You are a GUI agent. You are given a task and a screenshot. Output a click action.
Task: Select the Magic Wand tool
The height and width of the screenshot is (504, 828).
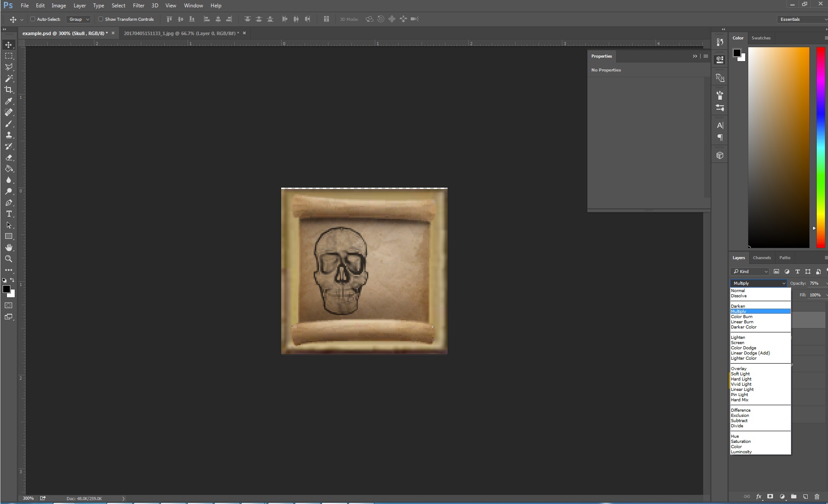click(x=9, y=78)
